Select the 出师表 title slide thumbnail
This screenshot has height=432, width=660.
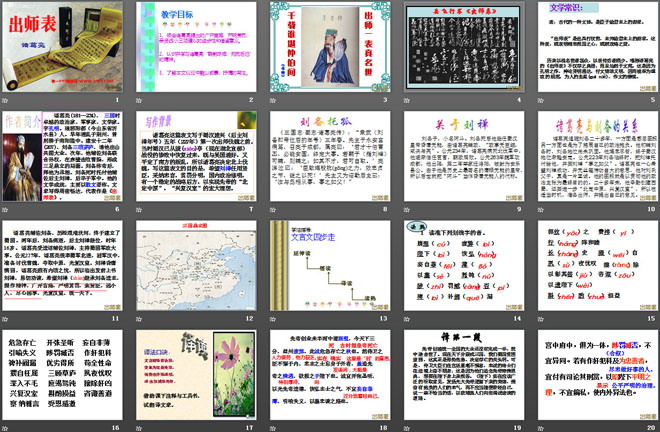tap(62, 47)
